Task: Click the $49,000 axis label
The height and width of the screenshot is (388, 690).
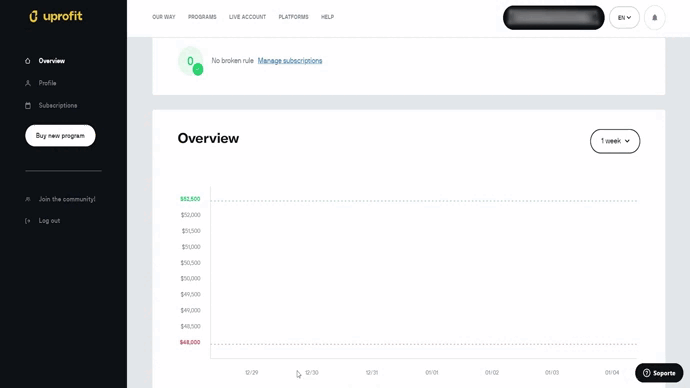Action: (x=191, y=310)
